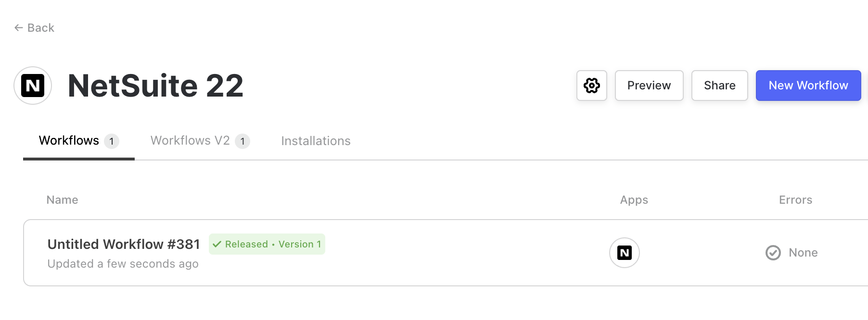Image resolution: width=868 pixels, height=320 pixels.
Task: Click the errors check-circle icon
Action: (x=773, y=253)
